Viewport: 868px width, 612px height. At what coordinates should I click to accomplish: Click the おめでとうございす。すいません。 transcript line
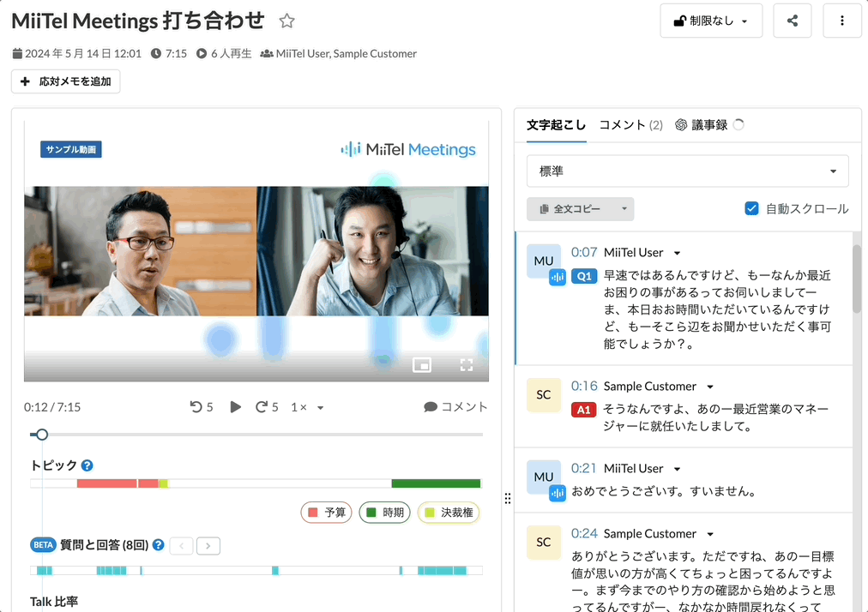[x=664, y=491]
